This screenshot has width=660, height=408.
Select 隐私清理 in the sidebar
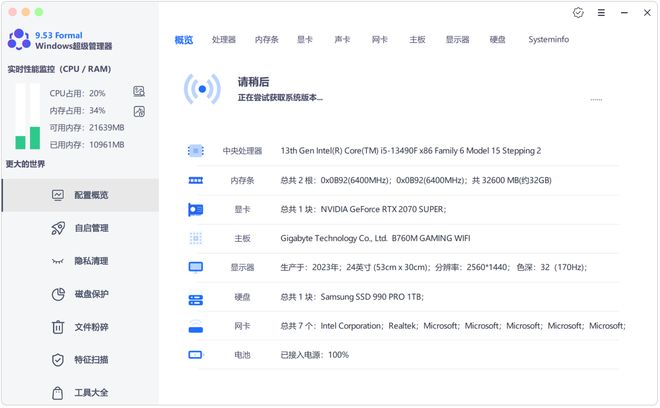click(91, 261)
